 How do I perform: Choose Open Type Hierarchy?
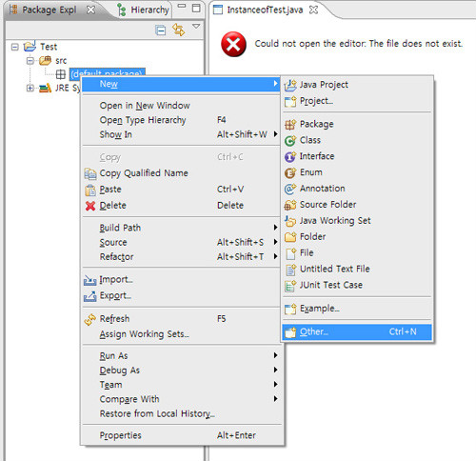181,120
